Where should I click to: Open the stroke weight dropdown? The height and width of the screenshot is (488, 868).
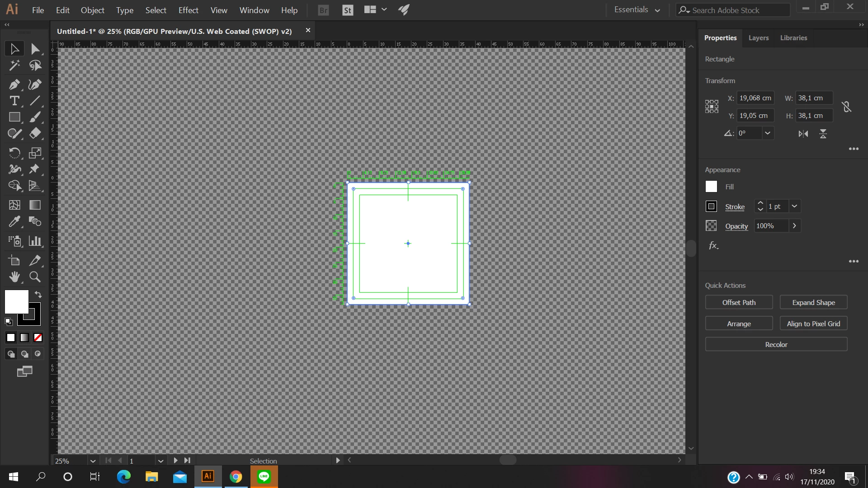794,206
